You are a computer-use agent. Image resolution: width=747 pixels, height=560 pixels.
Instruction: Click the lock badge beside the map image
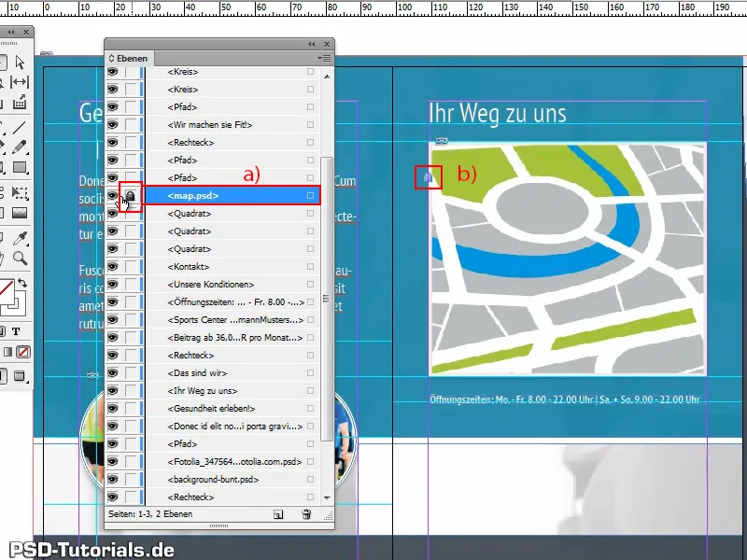tap(428, 177)
